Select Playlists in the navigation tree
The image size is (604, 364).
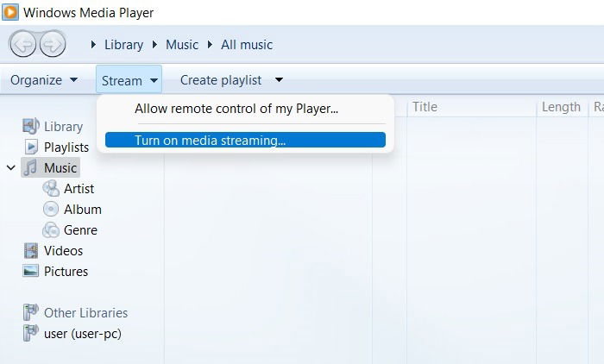(66, 147)
